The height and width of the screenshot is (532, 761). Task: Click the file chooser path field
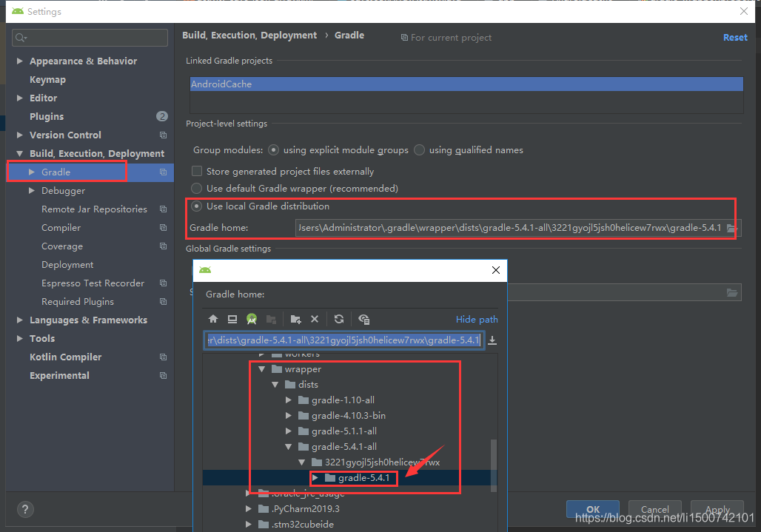point(343,340)
